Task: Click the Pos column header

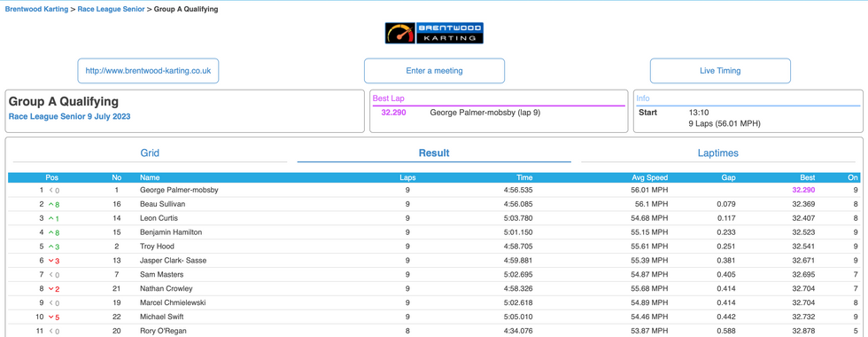Action: point(52,178)
